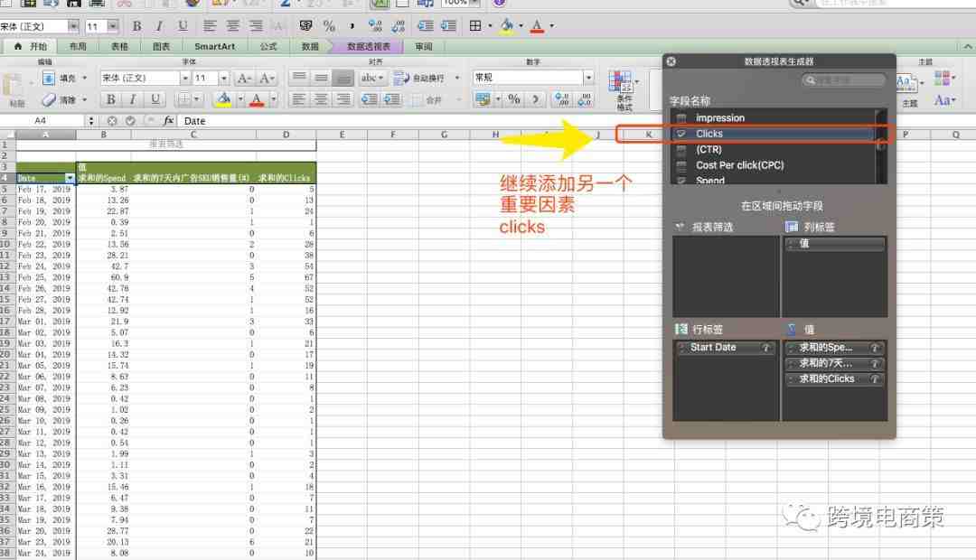Click the Start Date row label field
The image size is (976, 560).
[725, 348]
